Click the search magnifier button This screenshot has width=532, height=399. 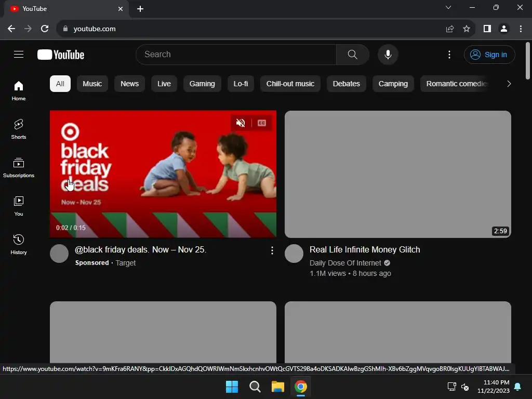click(353, 54)
